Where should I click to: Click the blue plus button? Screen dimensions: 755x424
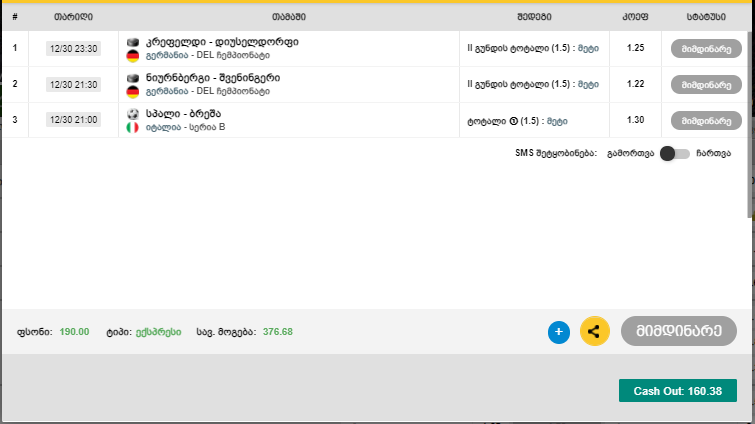(x=559, y=332)
